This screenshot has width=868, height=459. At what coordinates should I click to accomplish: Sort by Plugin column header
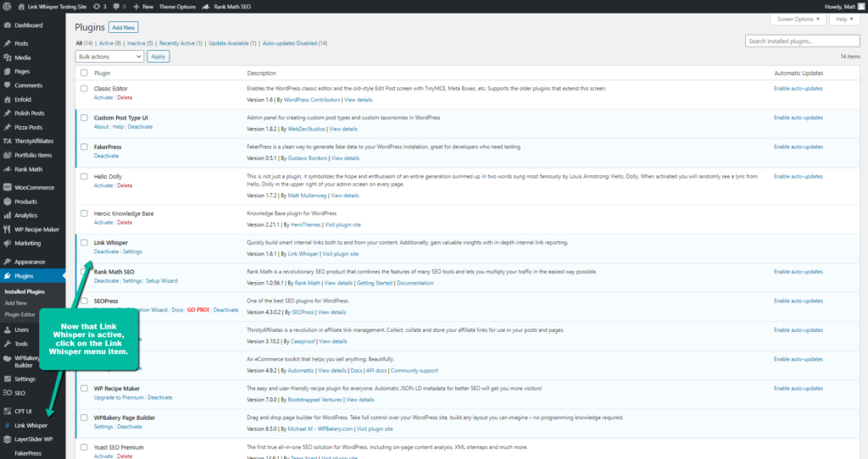(103, 73)
